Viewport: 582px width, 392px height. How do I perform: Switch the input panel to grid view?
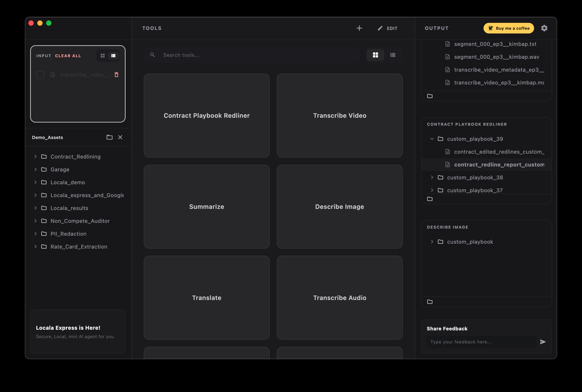pos(102,55)
